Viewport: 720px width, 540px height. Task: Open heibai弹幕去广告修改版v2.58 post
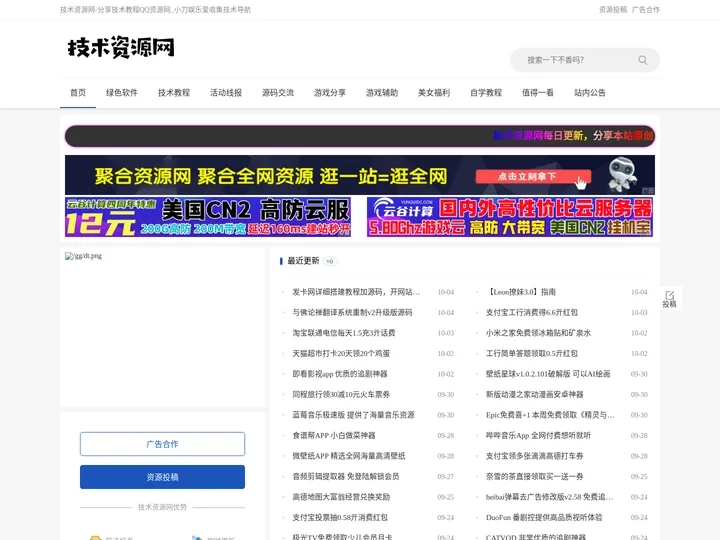tap(549, 497)
